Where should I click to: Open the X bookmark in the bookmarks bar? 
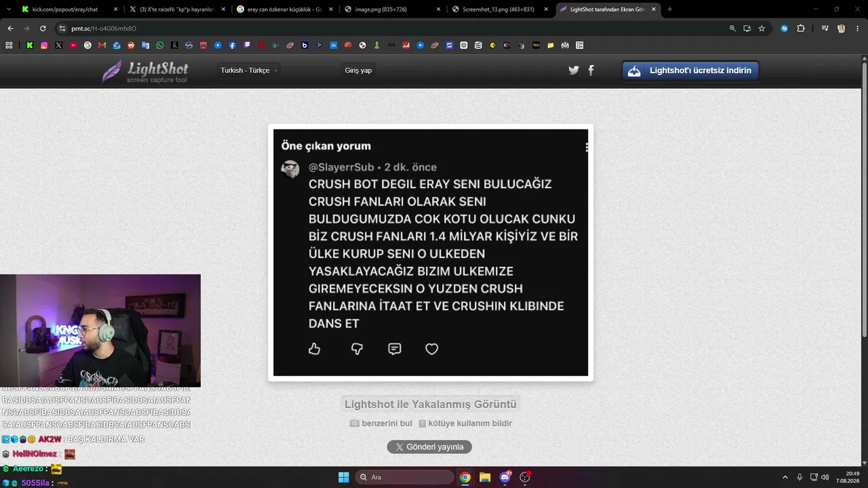click(59, 45)
